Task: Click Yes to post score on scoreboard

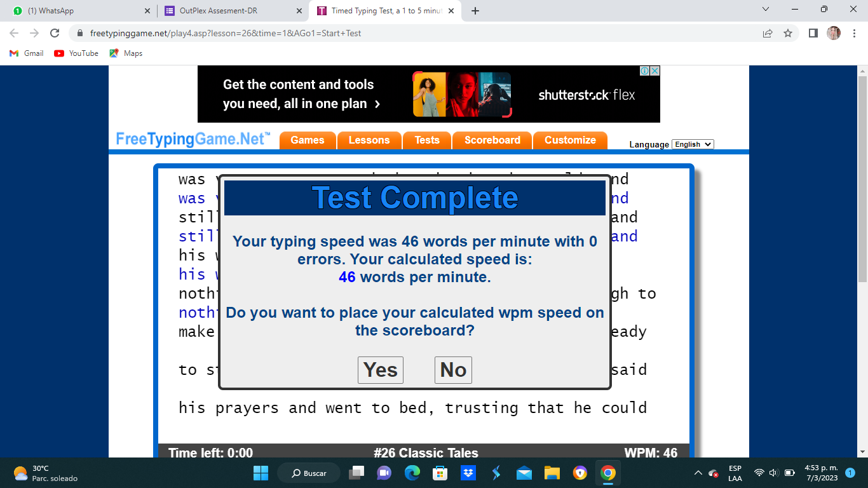Action: click(381, 370)
